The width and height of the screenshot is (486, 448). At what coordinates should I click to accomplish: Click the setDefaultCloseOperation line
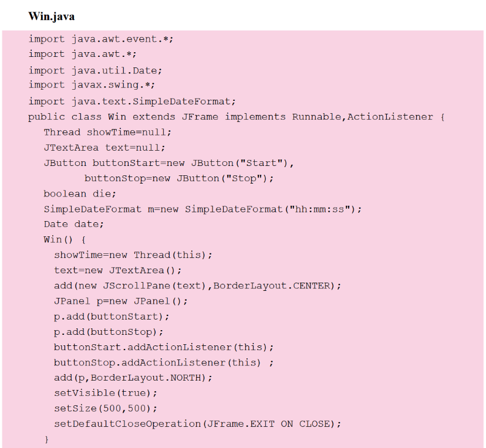[x=197, y=423]
